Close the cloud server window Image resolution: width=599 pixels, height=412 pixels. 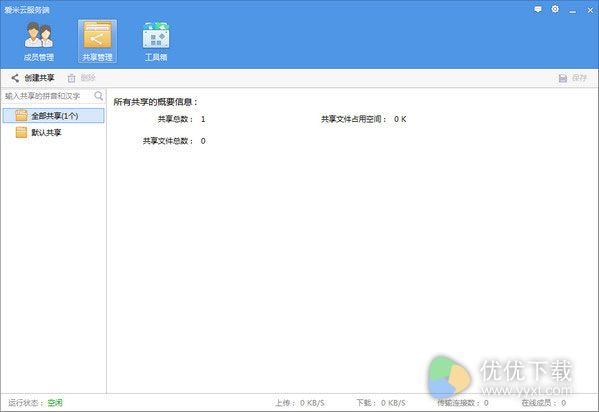[x=590, y=10]
